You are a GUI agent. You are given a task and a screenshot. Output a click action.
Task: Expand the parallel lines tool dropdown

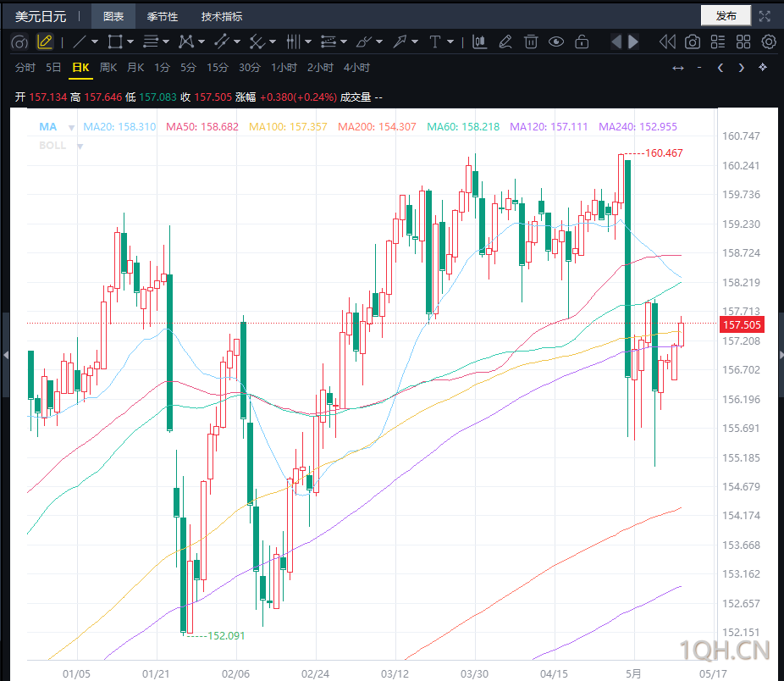tap(166, 42)
